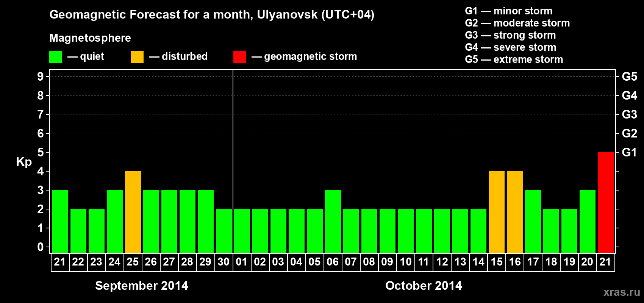This screenshot has width=644, height=303.
Task: Click the 'quiet' legend label
Action: coord(92,56)
